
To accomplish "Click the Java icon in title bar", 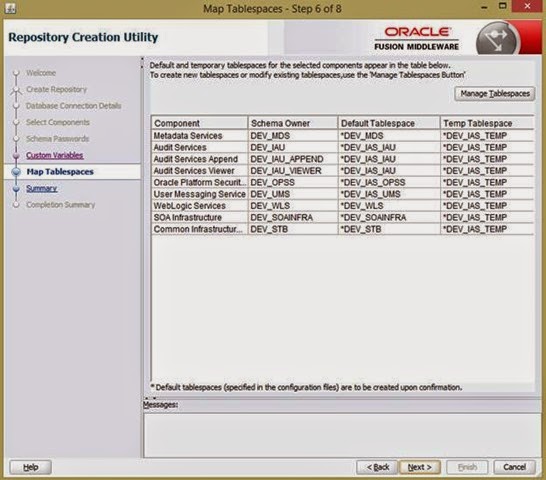I will pos(10,8).
